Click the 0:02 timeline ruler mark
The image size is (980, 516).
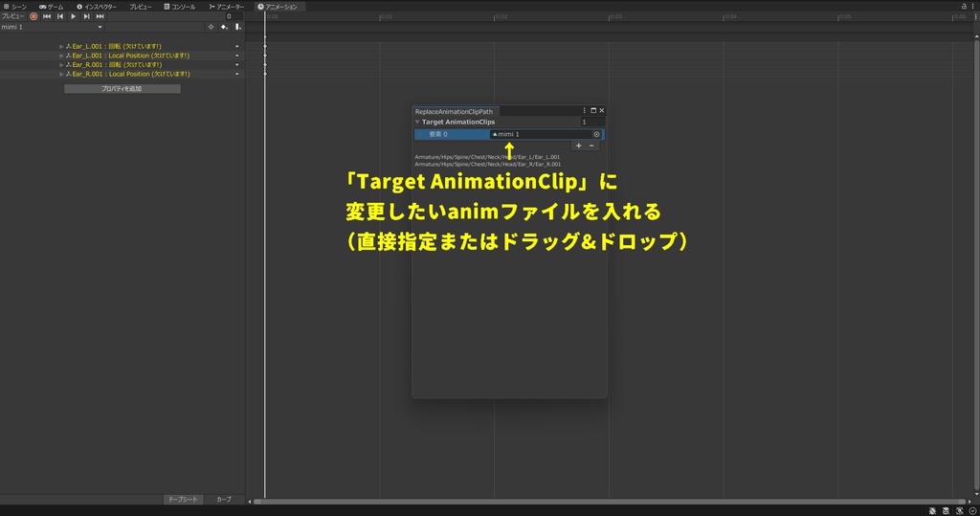pyautogui.click(x=501, y=16)
